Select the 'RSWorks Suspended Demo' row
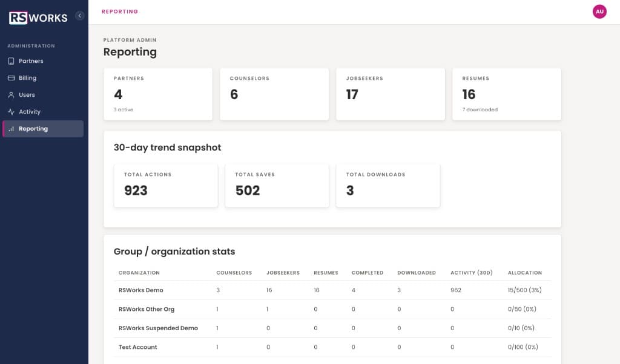The height and width of the screenshot is (364, 620). pyautogui.click(x=332, y=328)
